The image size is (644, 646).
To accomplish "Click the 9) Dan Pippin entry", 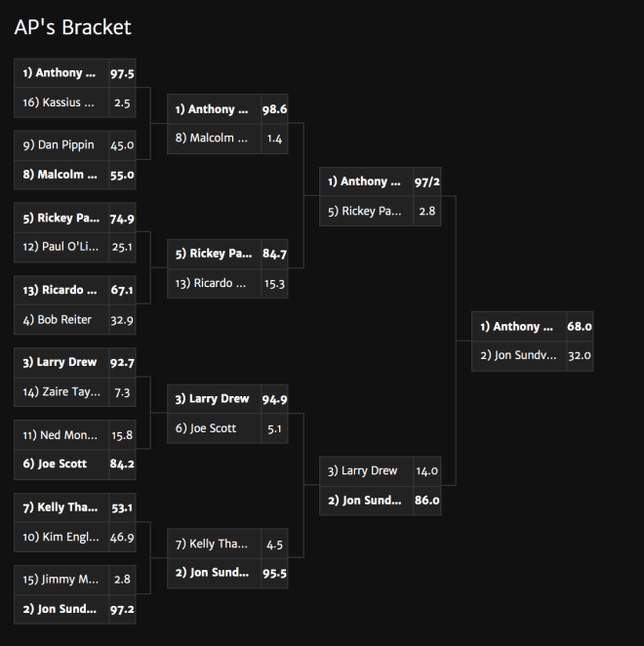I will point(75,145).
